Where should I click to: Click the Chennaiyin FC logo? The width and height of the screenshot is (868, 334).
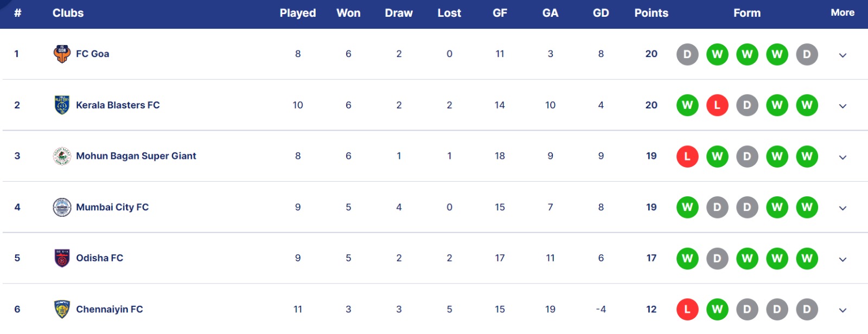(x=62, y=309)
